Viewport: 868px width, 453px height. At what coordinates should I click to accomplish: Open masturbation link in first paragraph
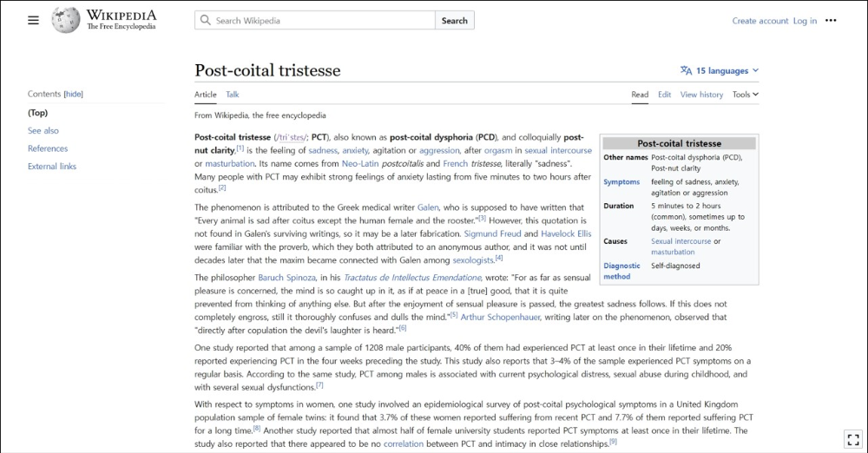230,163
